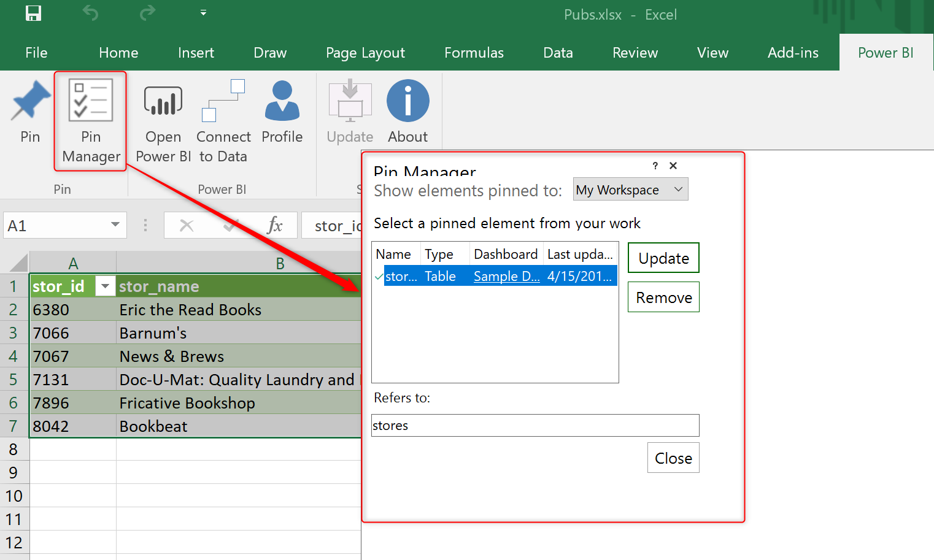
Task: Switch to the View tab
Action: 712,53
